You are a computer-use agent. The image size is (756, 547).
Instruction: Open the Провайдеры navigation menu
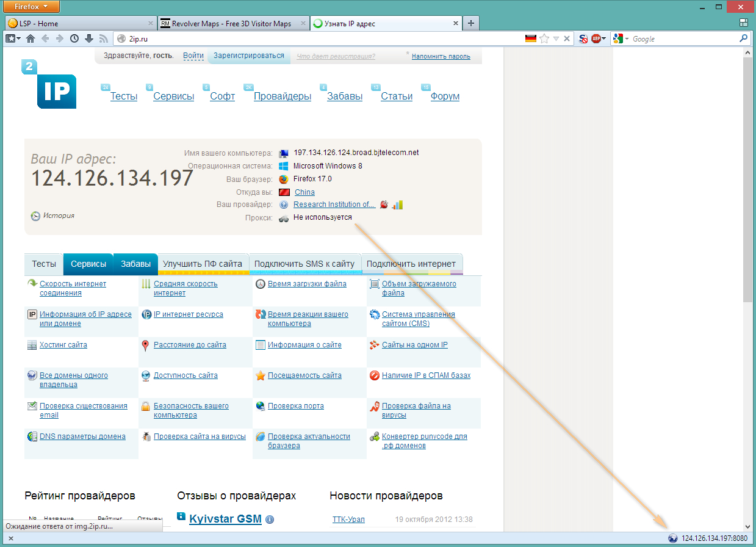click(283, 96)
